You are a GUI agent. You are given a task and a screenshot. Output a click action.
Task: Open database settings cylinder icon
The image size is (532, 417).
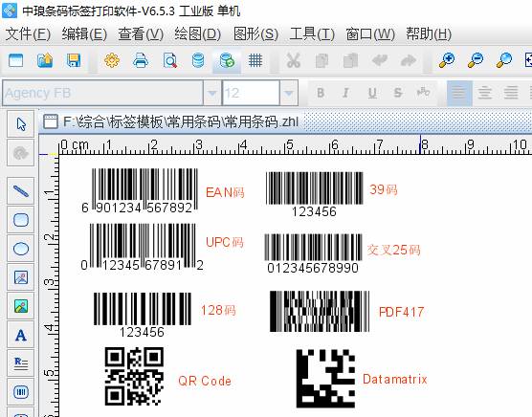(x=198, y=60)
